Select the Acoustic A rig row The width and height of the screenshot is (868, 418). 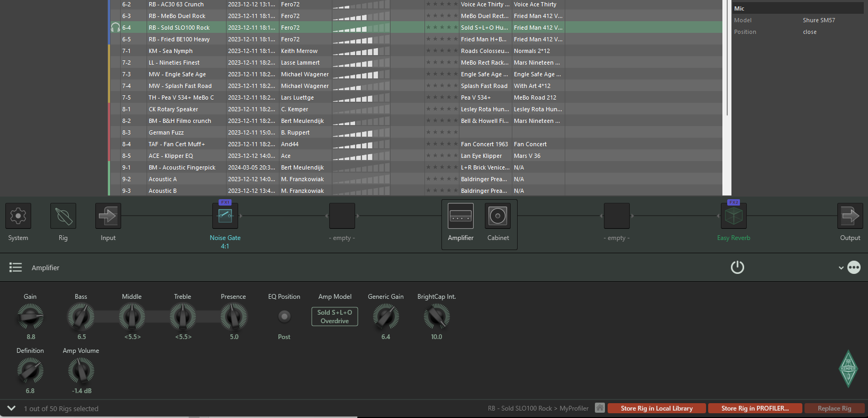tap(415, 179)
